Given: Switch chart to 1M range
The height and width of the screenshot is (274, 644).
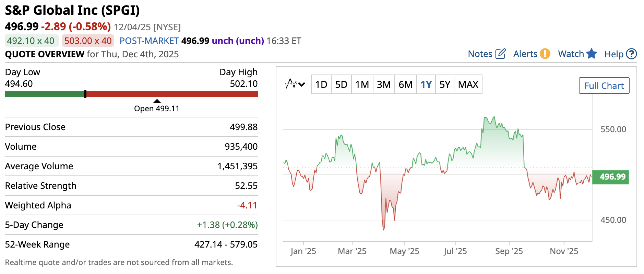Looking at the screenshot, I should (x=362, y=84).
